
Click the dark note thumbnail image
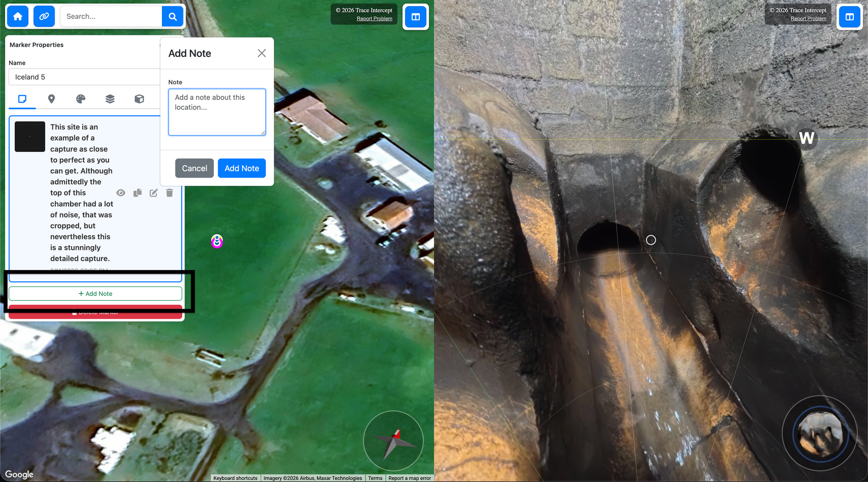pos(30,136)
